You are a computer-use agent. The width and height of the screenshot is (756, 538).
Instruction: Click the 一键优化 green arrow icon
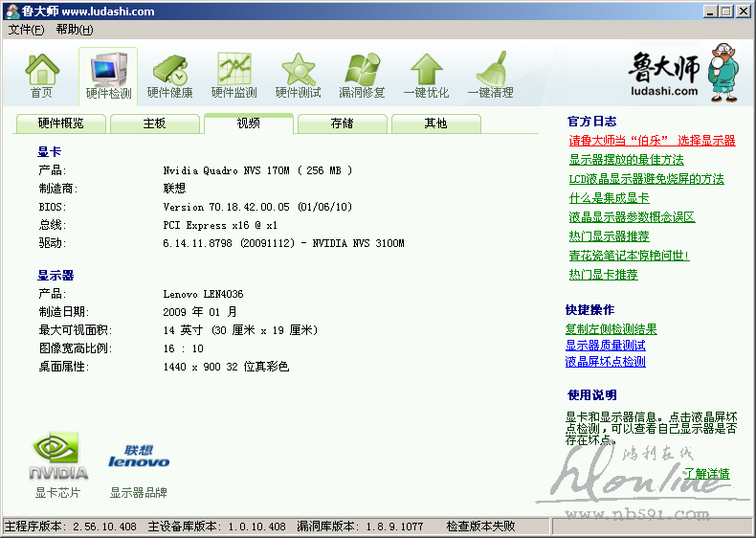426,76
